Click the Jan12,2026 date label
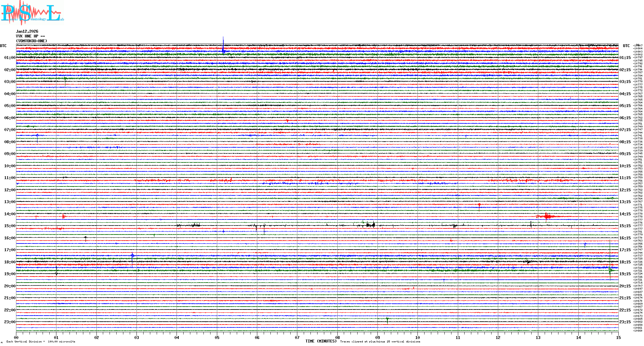The height and width of the screenshot is (346, 644). click(x=27, y=31)
